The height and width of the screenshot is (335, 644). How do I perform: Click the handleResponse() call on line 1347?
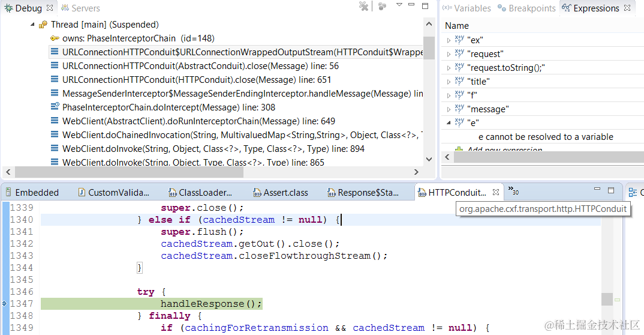(x=211, y=304)
